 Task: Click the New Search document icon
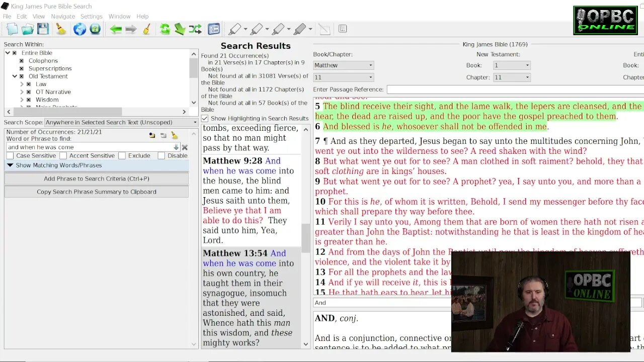12,29
